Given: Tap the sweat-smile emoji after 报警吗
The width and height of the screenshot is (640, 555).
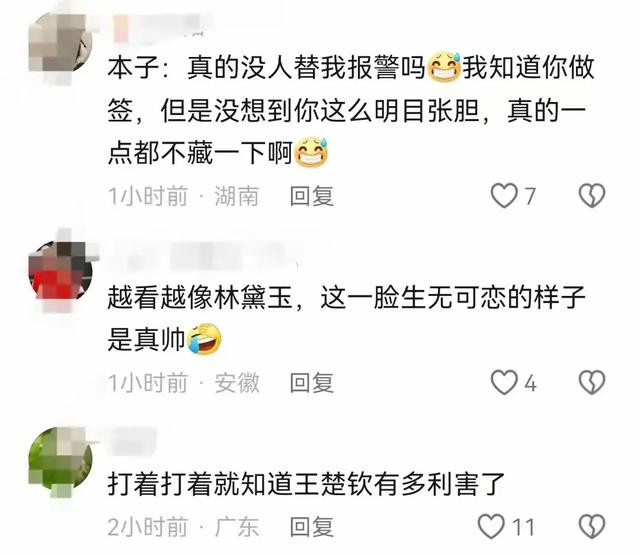Looking at the screenshot, I should click(443, 67).
